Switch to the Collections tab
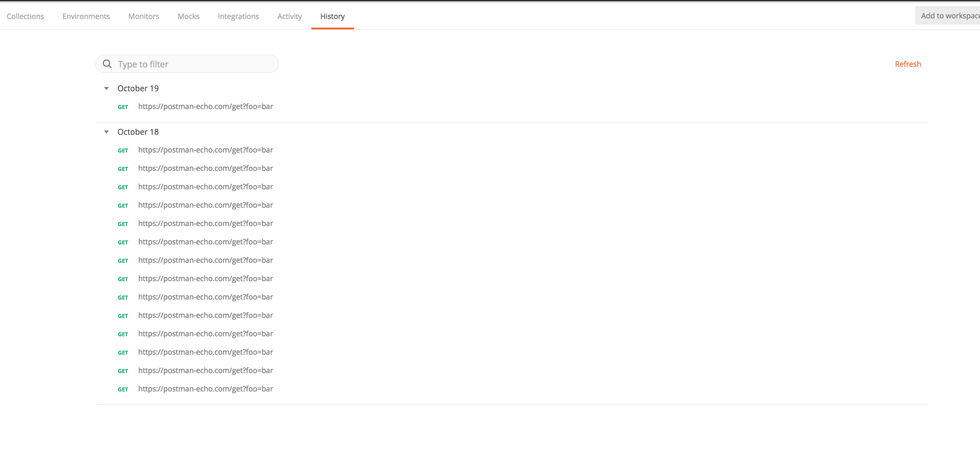Image resolution: width=980 pixels, height=468 pixels. pos(25,16)
